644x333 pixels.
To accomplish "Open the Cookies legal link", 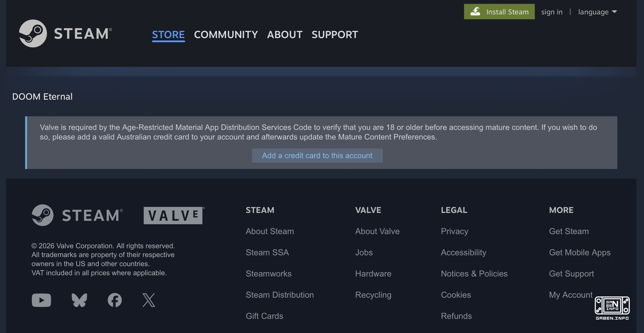I will pyautogui.click(x=456, y=295).
